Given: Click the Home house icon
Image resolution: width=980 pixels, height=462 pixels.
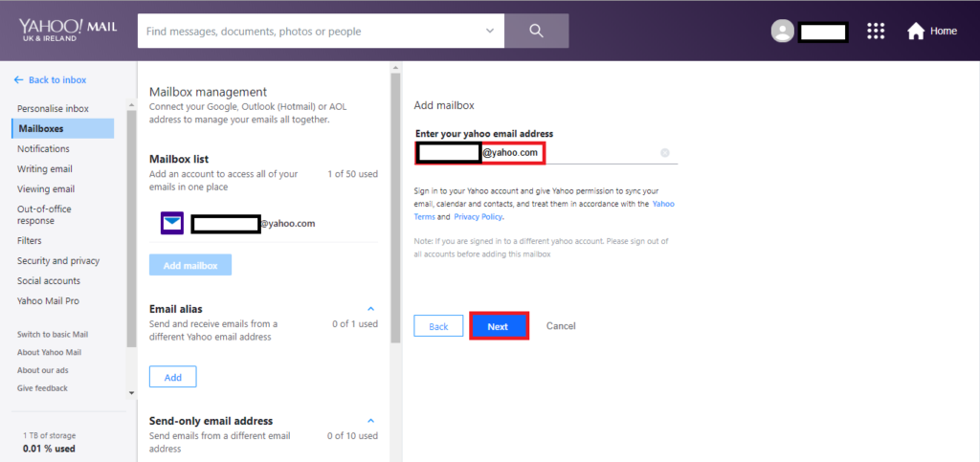Looking at the screenshot, I should click(916, 32).
